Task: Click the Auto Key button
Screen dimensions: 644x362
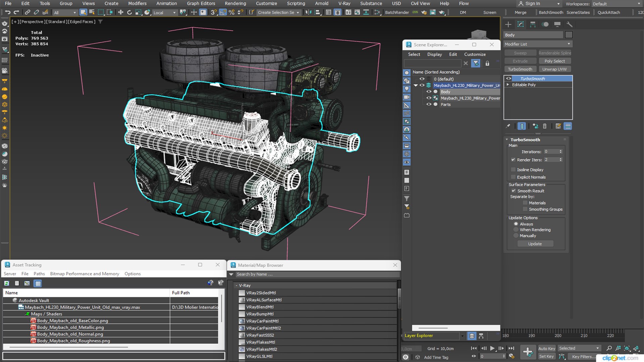Action: (546, 348)
